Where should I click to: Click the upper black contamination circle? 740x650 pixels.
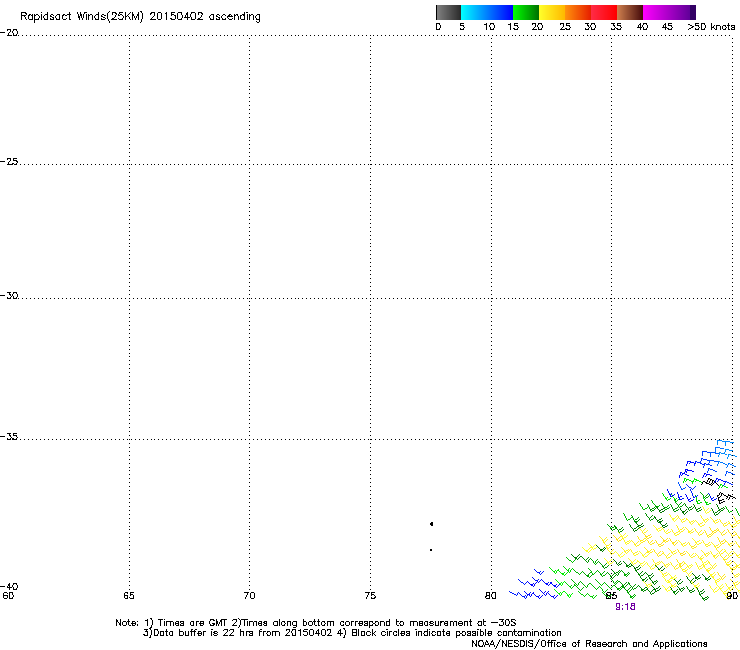pyautogui.click(x=431, y=524)
